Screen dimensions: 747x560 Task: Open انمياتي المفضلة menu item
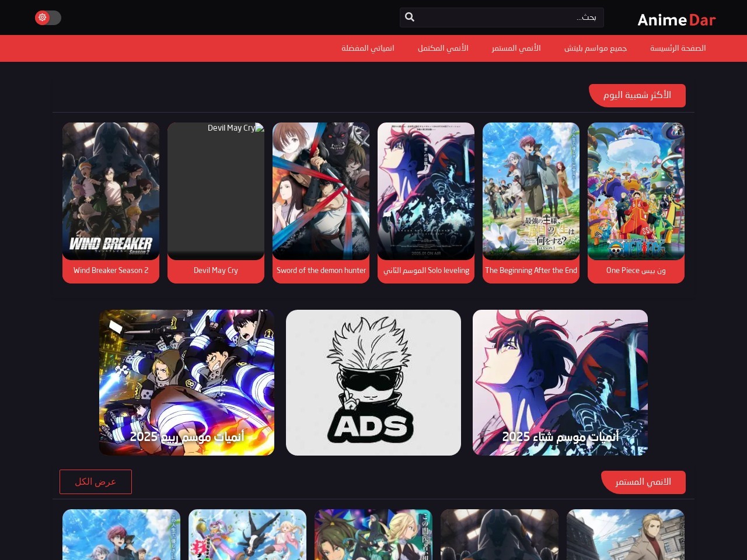tap(368, 48)
